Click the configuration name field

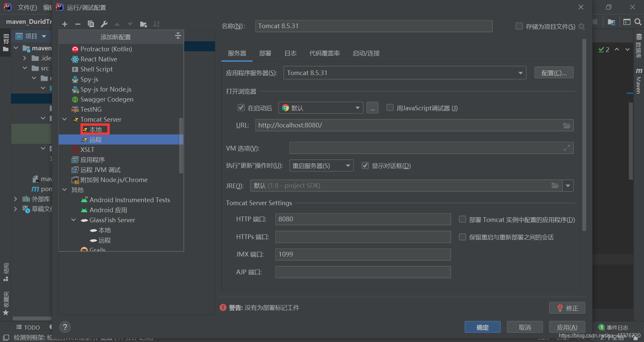(x=374, y=26)
